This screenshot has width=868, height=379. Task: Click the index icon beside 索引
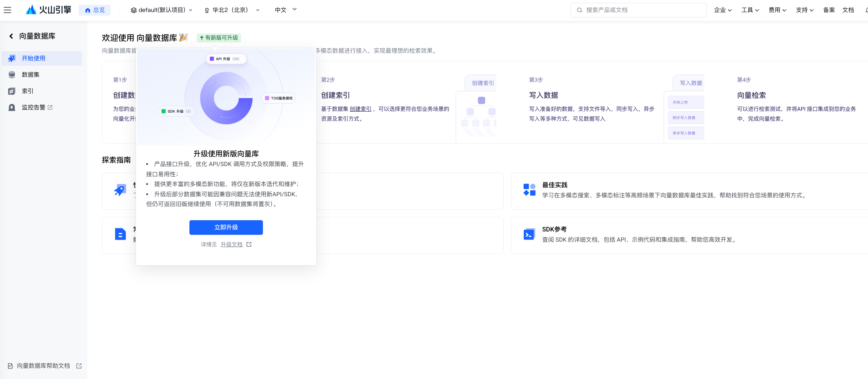coord(12,91)
